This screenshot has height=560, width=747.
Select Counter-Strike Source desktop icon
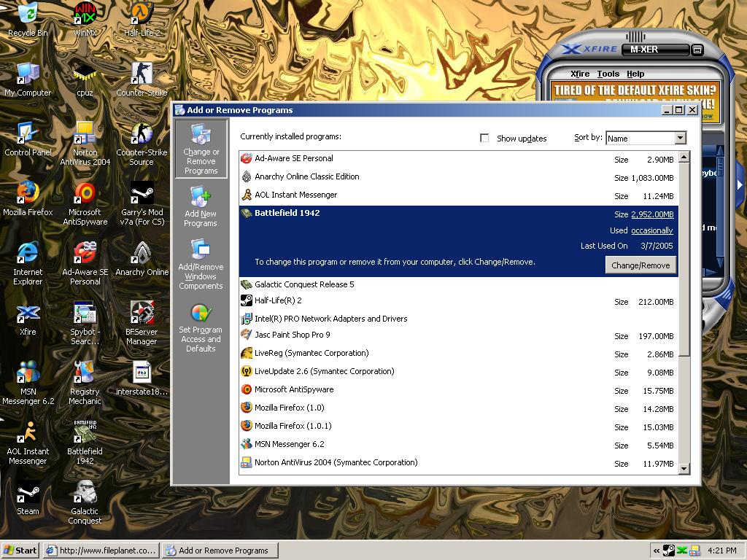tap(142, 143)
